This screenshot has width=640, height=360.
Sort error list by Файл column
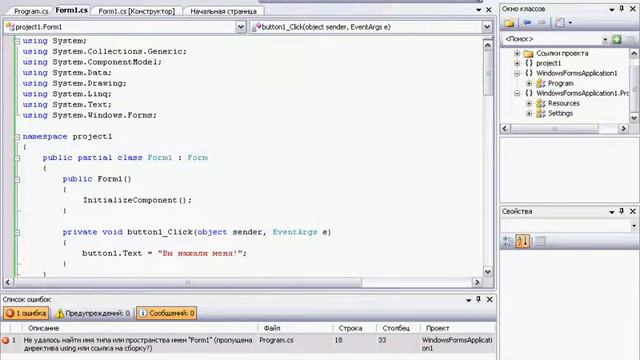click(x=295, y=328)
